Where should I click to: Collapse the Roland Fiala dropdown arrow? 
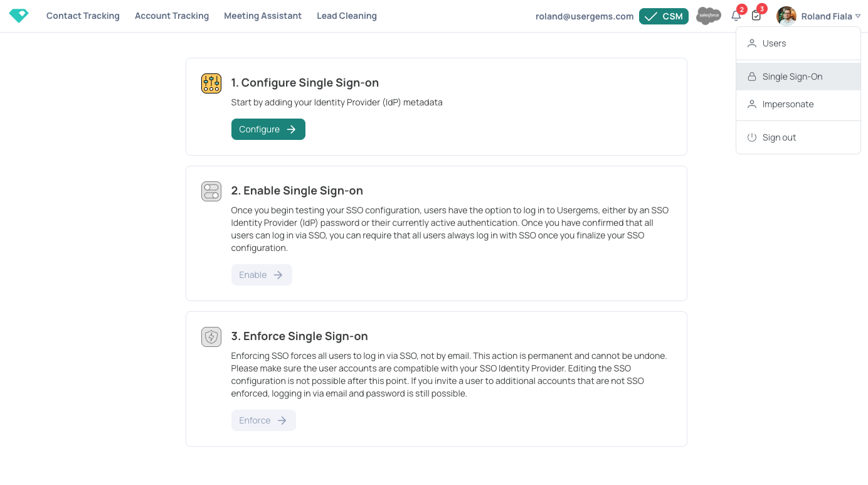(x=858, y=16)
